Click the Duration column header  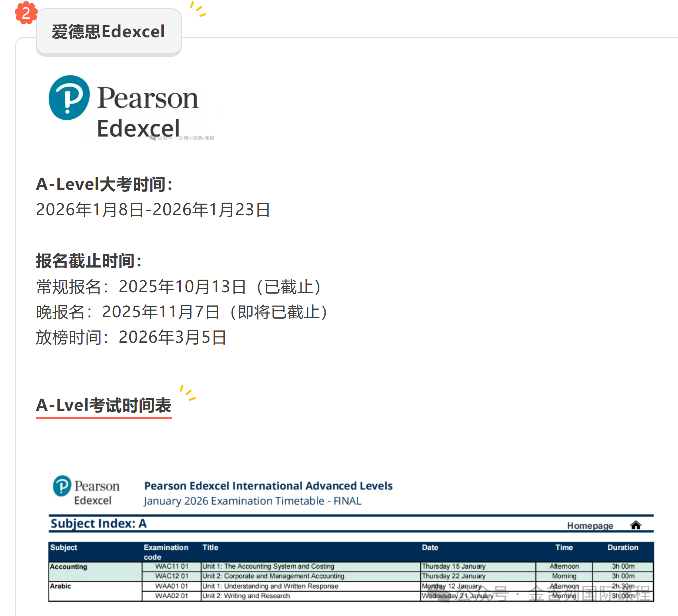[x=622, y=547]
